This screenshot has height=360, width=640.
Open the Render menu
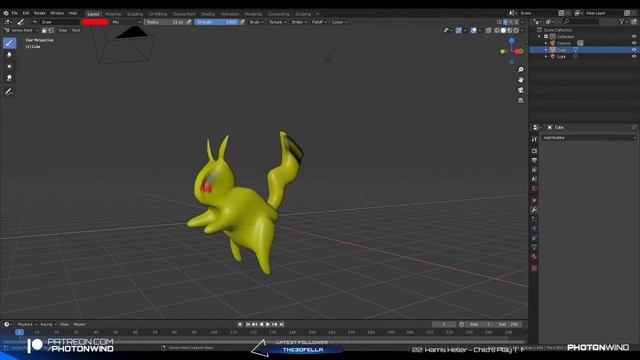(39, 13)
